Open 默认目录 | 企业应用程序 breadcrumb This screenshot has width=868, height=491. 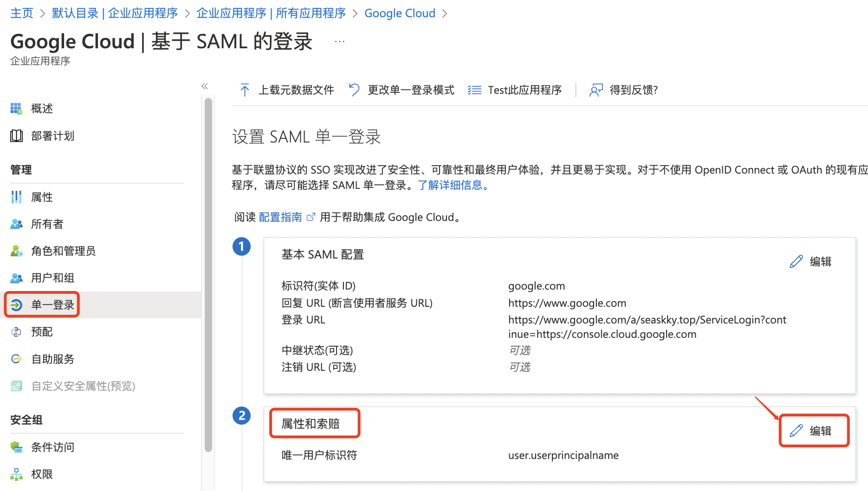[x=115, y=13]
